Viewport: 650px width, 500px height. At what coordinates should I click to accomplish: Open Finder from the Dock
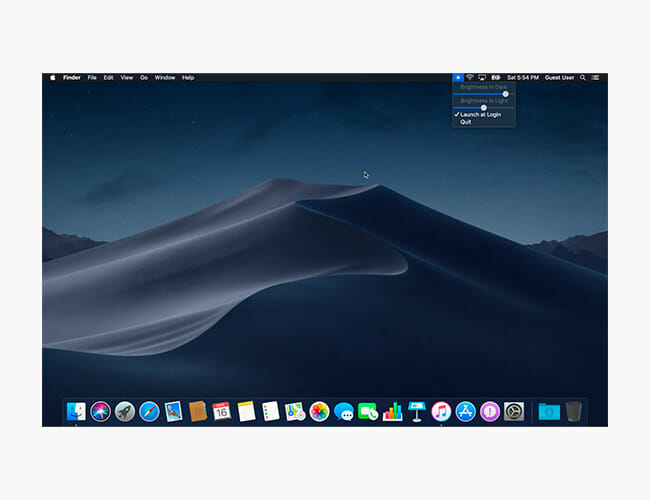click(x=76, y=411)
